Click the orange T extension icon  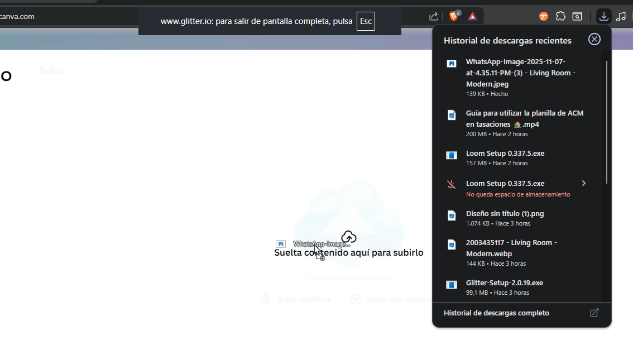click(544, 16)
